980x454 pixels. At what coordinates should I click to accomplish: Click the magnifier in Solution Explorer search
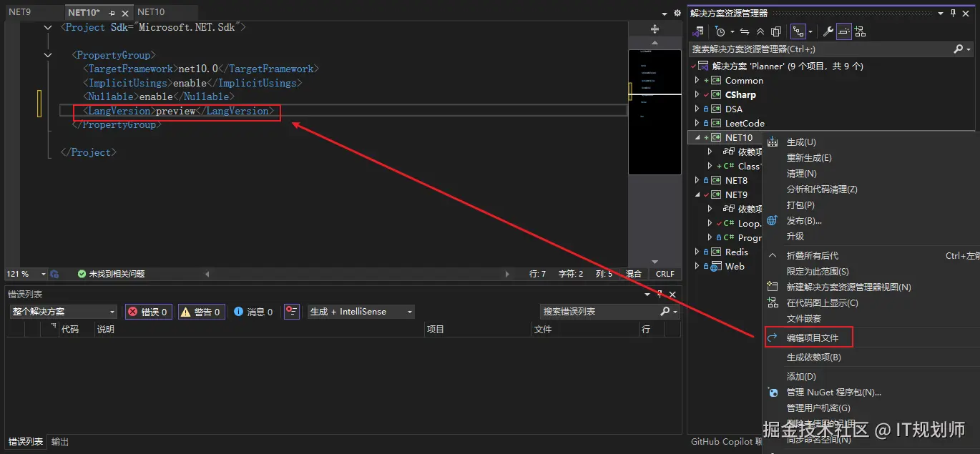959,49
